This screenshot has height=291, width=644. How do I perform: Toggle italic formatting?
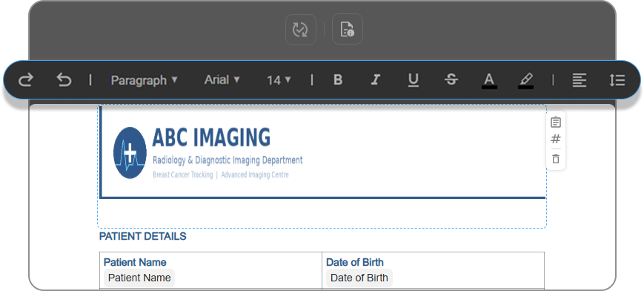376,80
